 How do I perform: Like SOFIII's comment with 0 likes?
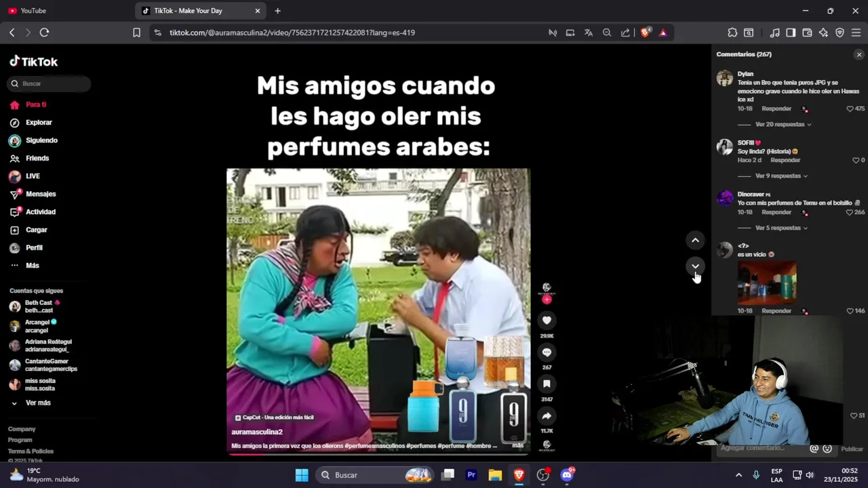[x=856, y=160]
